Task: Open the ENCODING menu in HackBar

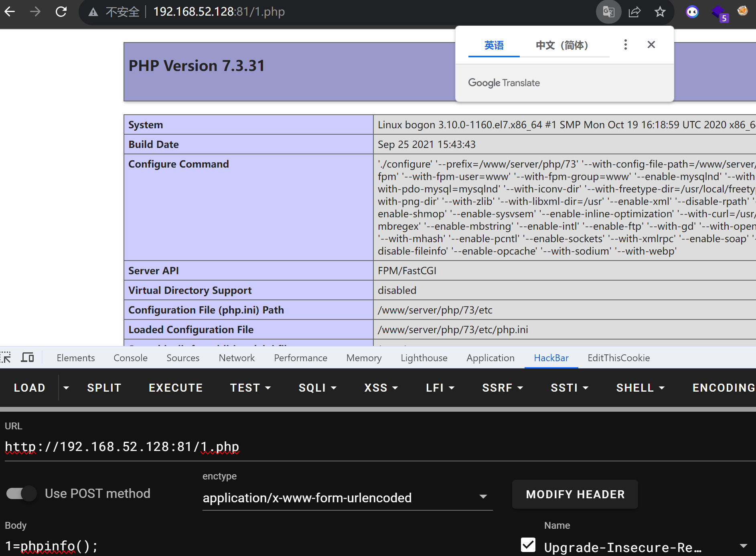Action: click(x=724, y=388)
